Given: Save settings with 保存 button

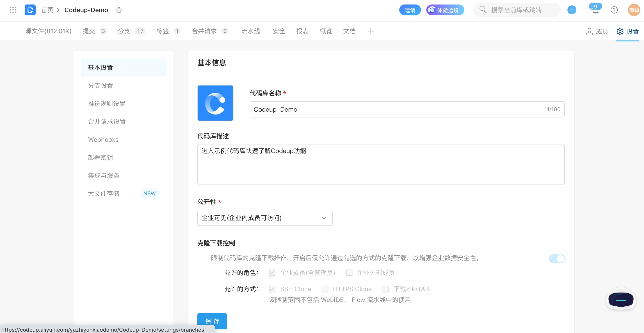Looking at the screenshot, I should [x=212, y=321].
